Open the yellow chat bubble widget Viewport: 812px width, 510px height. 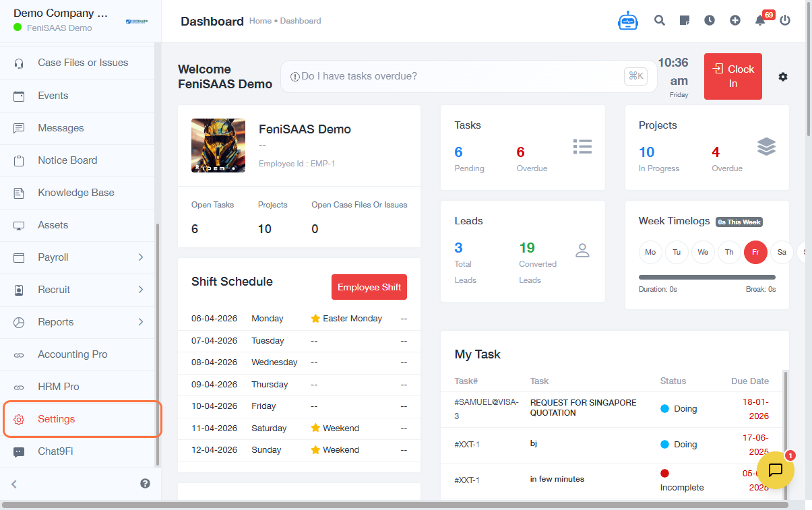(x=775, y=470)
